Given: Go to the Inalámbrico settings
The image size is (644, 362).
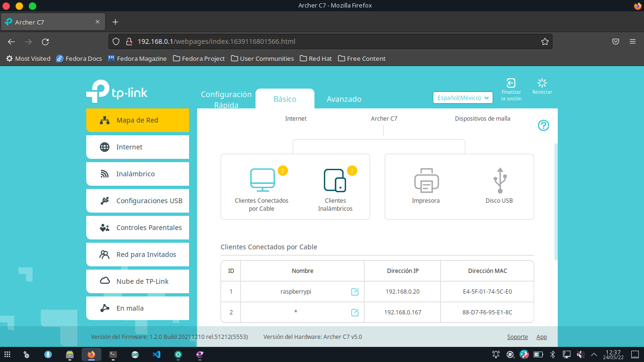Looking at the screenshot, I should [138, 174].
